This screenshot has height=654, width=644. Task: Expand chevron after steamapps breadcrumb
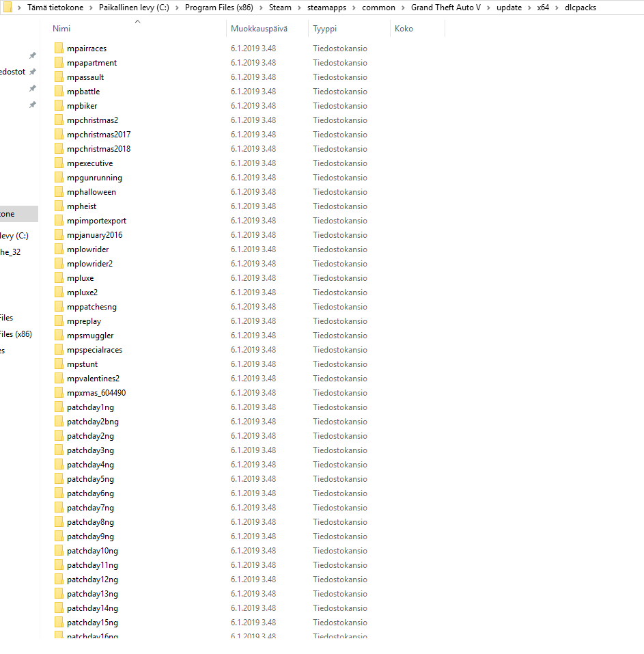pyautogui.click(x=354, y=8)
